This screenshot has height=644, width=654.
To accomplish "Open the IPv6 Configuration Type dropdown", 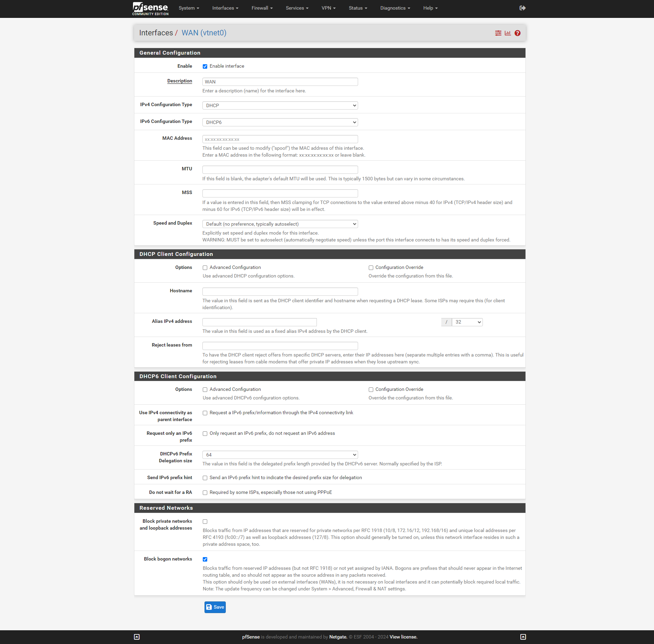I will pyautogui.click(x=280, y=122).
